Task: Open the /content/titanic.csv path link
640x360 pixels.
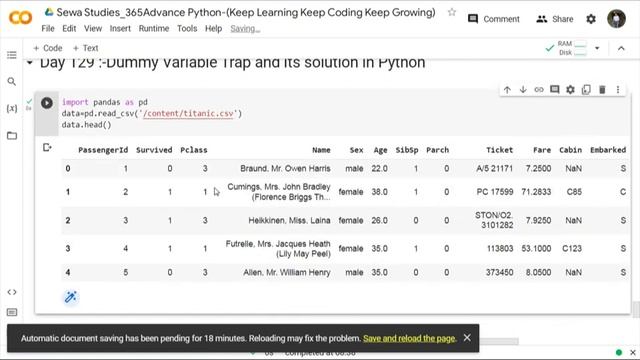Action: pos(188,113)
